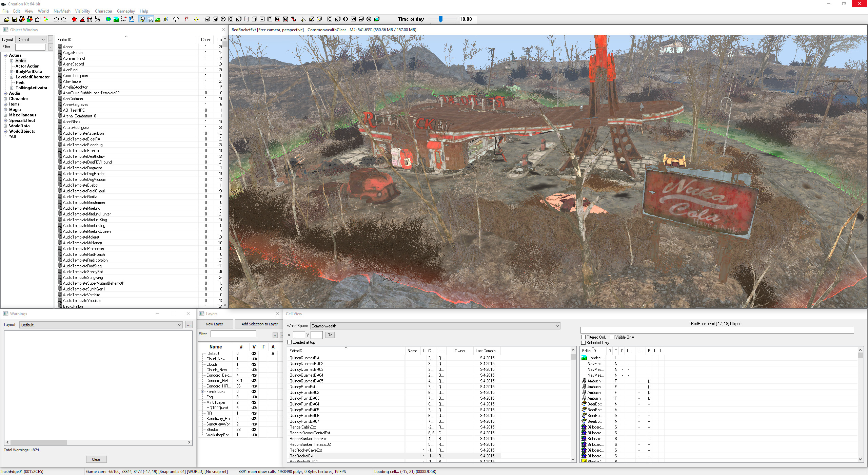
Task: Open the Gameplay menu
Action: click(125, 11)
